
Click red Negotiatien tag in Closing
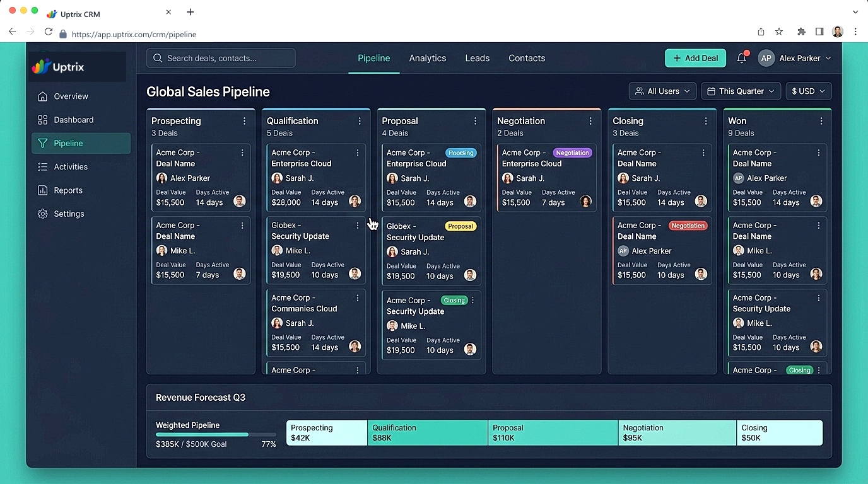coord(688,226)
